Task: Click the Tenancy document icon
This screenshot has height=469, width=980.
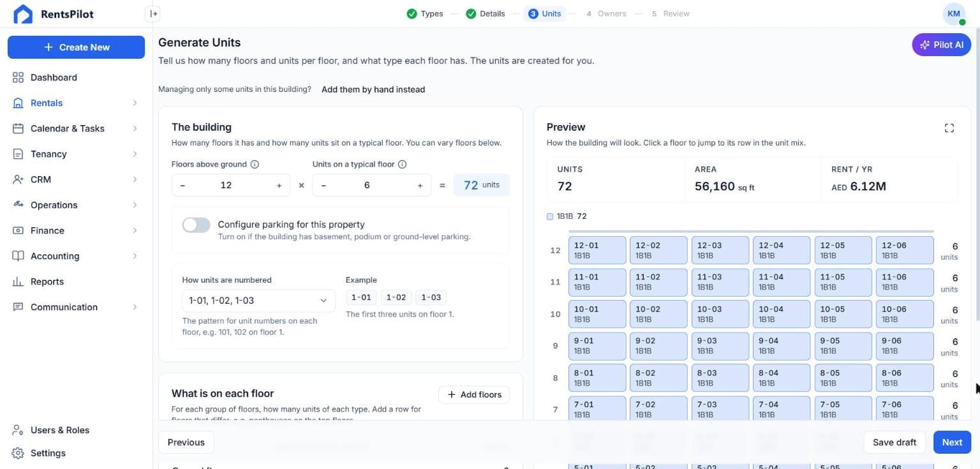Action: [x=18, y=154]
